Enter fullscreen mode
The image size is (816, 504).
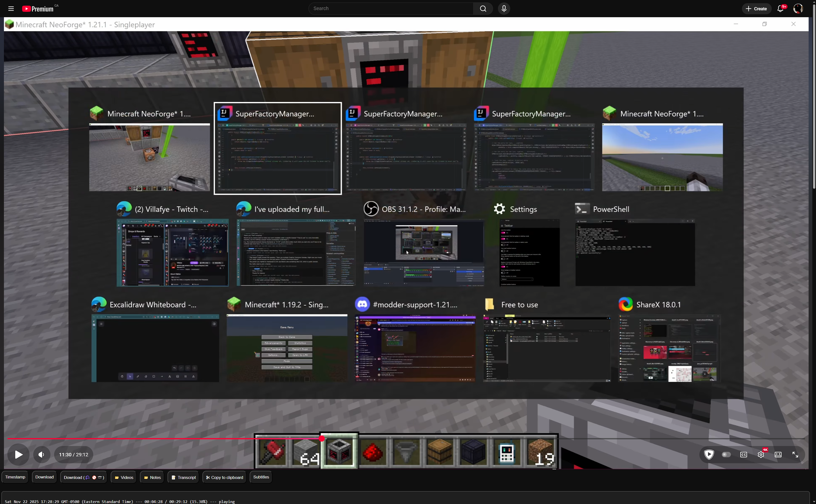(x=795, y=454)
